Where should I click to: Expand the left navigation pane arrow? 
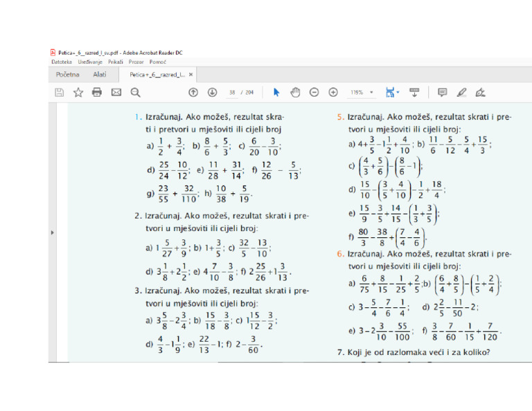53,232
